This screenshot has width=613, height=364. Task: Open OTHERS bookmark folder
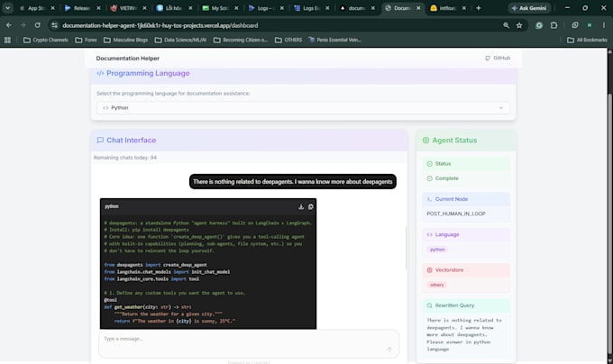tap(288, 40)
